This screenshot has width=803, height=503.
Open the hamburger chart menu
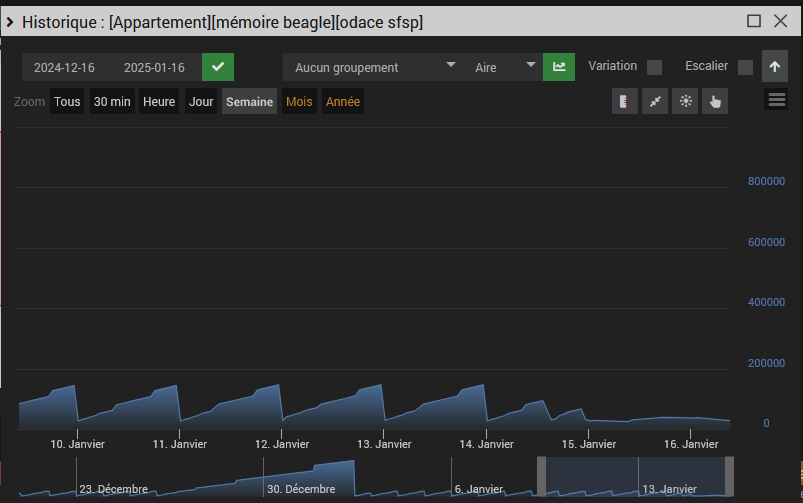pyautogui.click(x=777, y=99)
